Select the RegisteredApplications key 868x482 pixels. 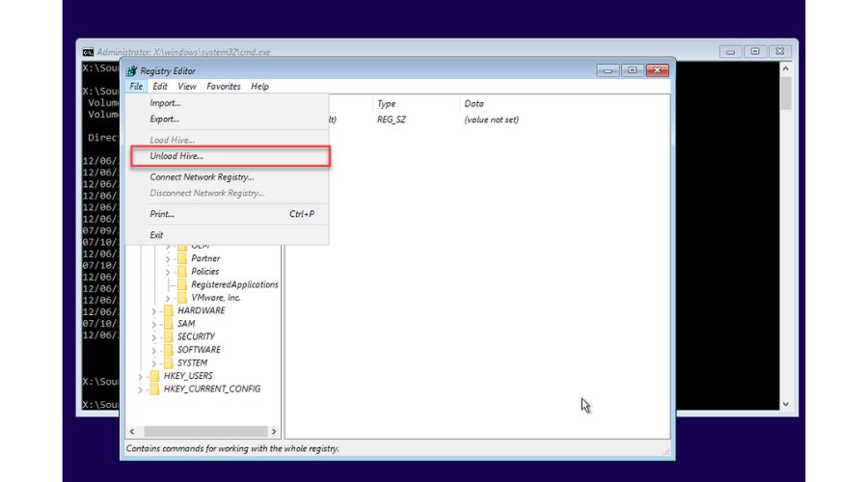tap(234, 285)
